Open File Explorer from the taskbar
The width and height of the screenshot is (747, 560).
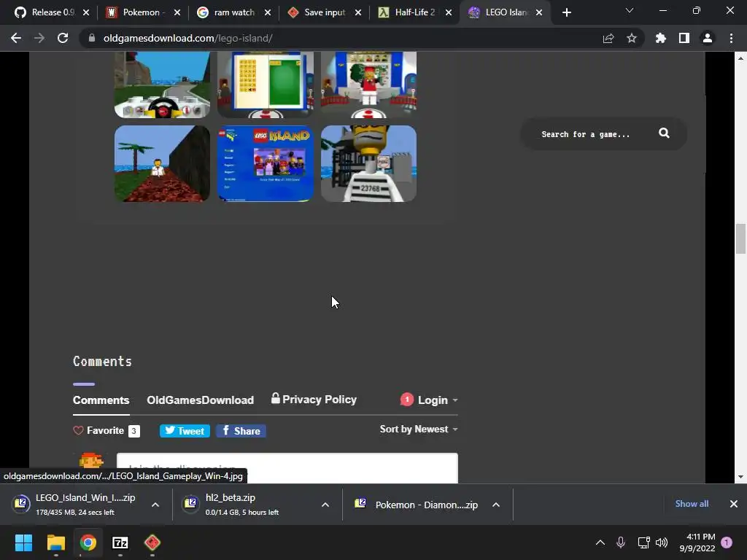pyautogui.click(x=55, y=542)
